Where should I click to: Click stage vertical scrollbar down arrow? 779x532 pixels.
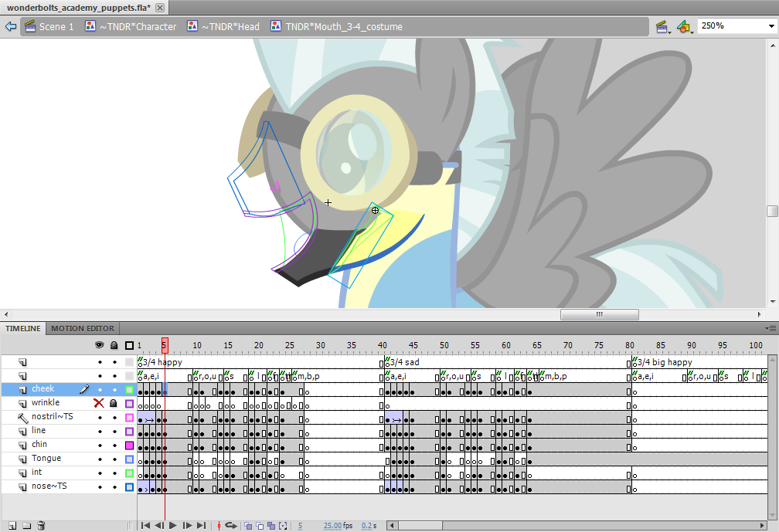click(773, 301)
